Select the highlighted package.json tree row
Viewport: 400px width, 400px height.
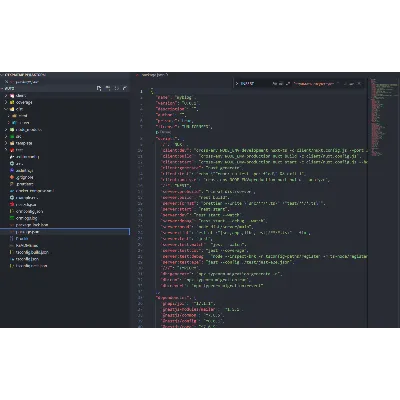click(65, 232)
